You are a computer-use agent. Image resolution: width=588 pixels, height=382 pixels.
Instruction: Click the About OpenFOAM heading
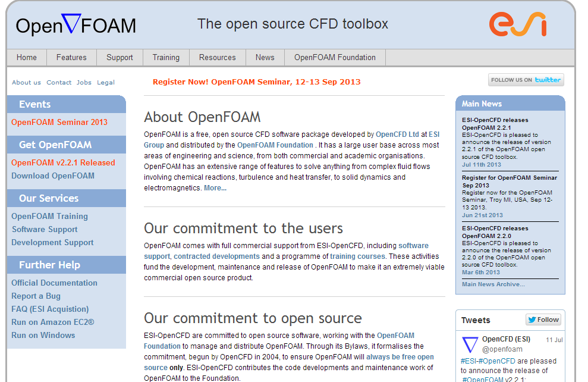point(202,117)
